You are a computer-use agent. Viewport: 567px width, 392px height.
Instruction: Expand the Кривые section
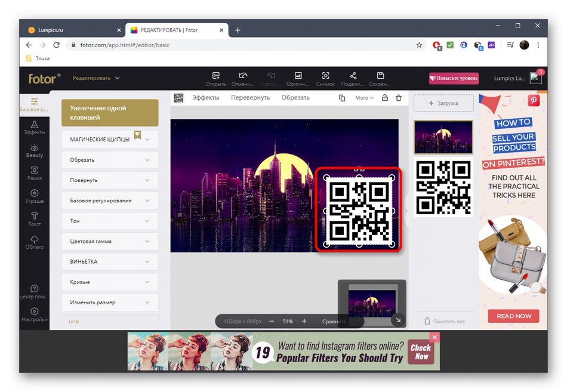pyautogui.click(x=110, y=282)
